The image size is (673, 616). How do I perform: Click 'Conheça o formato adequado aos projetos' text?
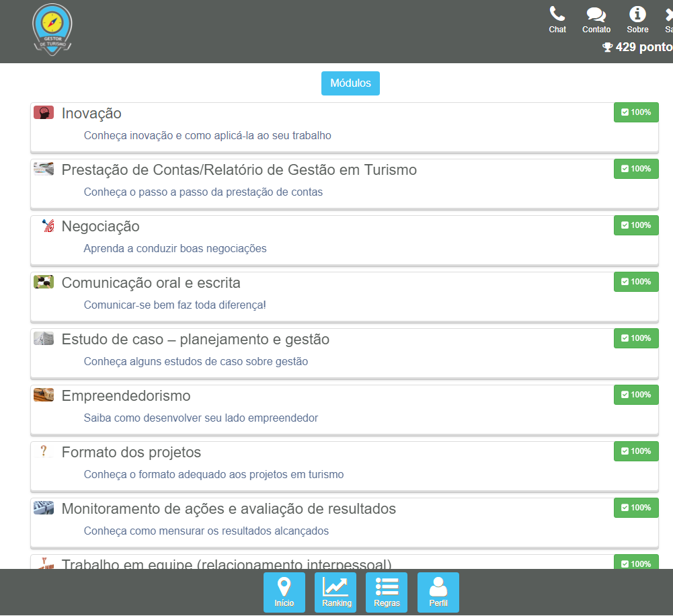pyautogui.click(x=214, y=474)
